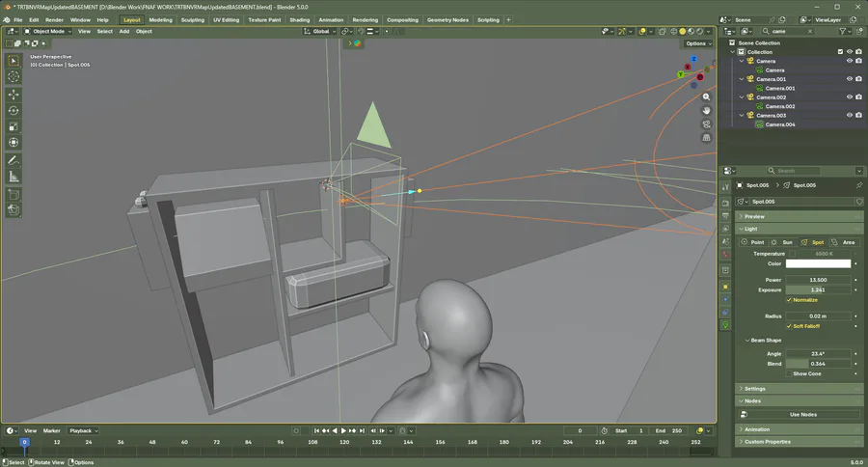Select the Rotate tool in the toolbar
The image size is (868, 467).
14,111
